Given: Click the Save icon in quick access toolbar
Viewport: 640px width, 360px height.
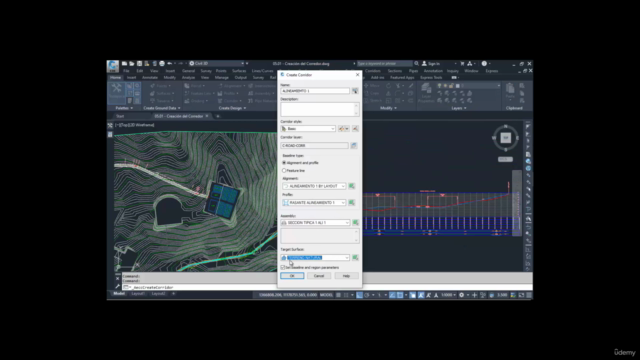Looking at the screenshot, I should 140,64.
